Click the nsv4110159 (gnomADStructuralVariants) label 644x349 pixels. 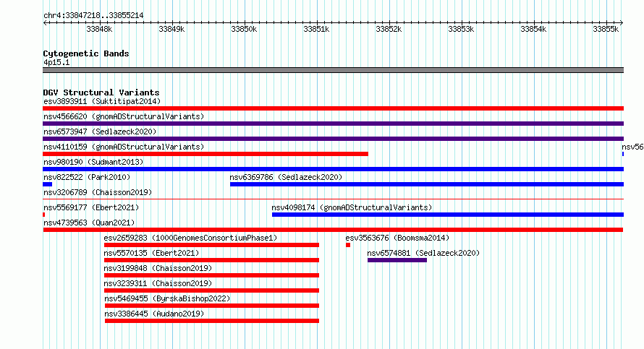[124, 147]
